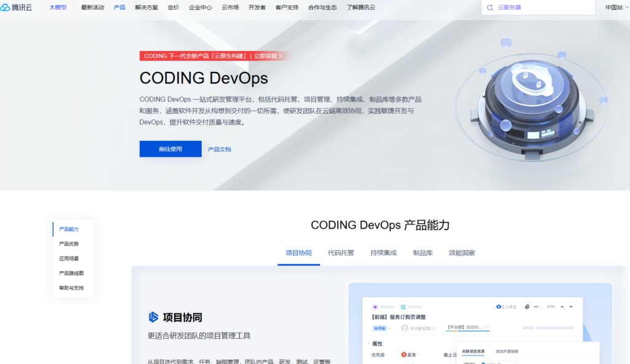
Task: Switch to the 效能洞察 tab
Action: (461, 253)
